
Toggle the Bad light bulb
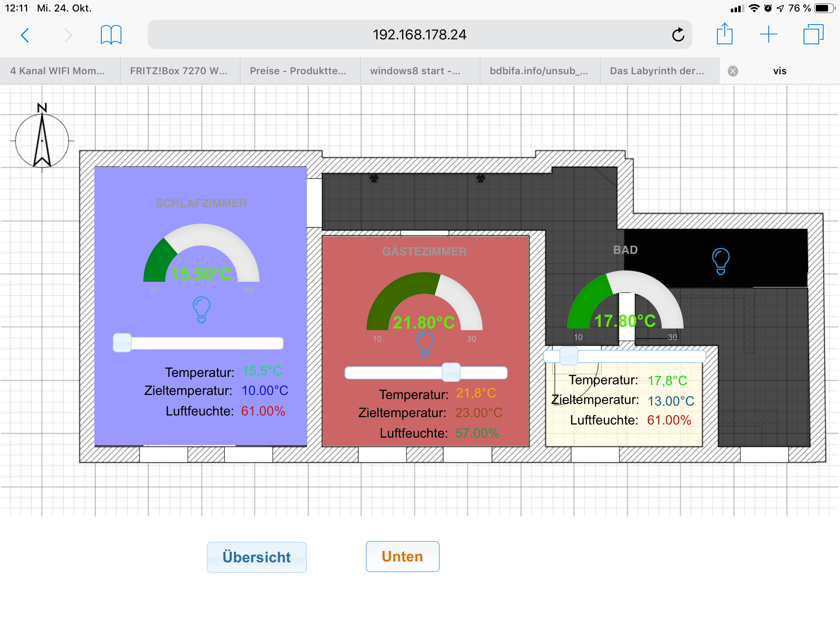(x=721, y=261)
